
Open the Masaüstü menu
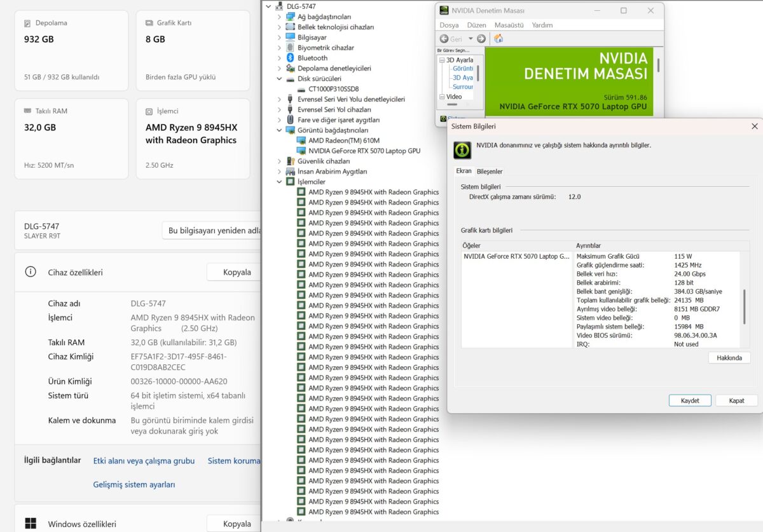pyautogui.click(x=509, y=25)
